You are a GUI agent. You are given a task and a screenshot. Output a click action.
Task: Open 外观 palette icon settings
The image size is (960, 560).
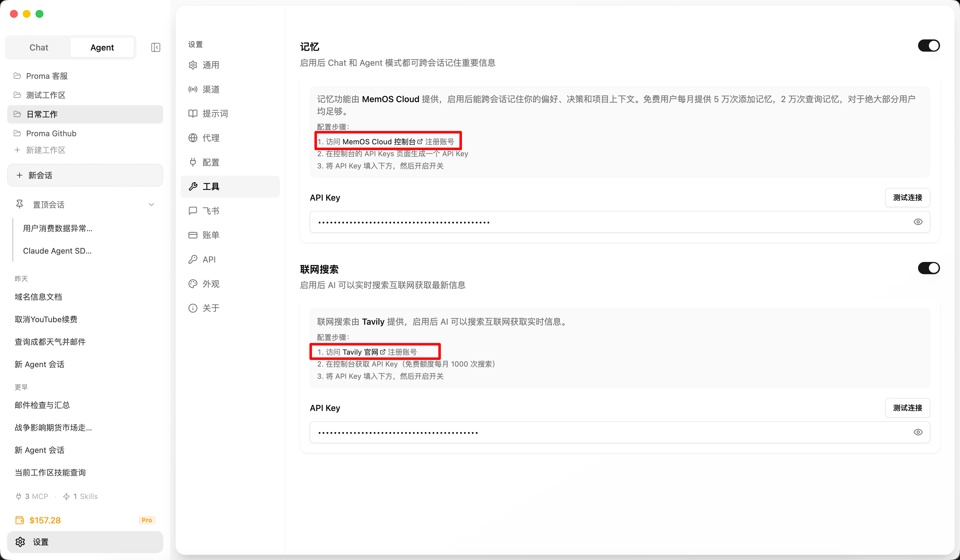[x=193, y=284]
